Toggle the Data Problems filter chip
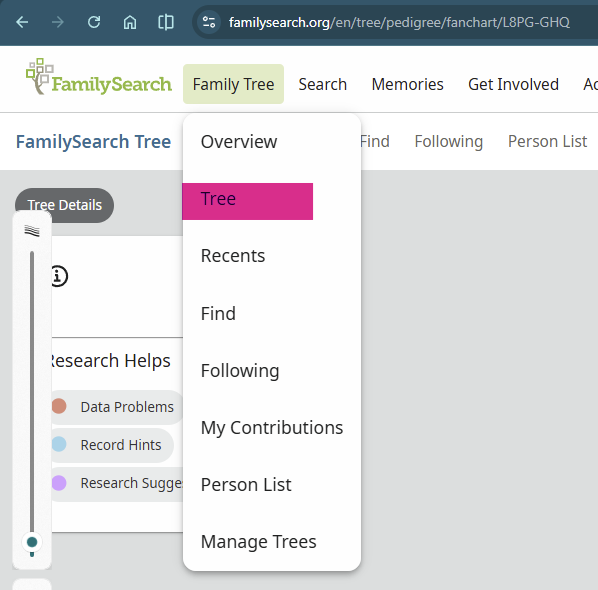The height and width of the screenshot is (590, 598). pyautogui.click(x=116, y=407)
